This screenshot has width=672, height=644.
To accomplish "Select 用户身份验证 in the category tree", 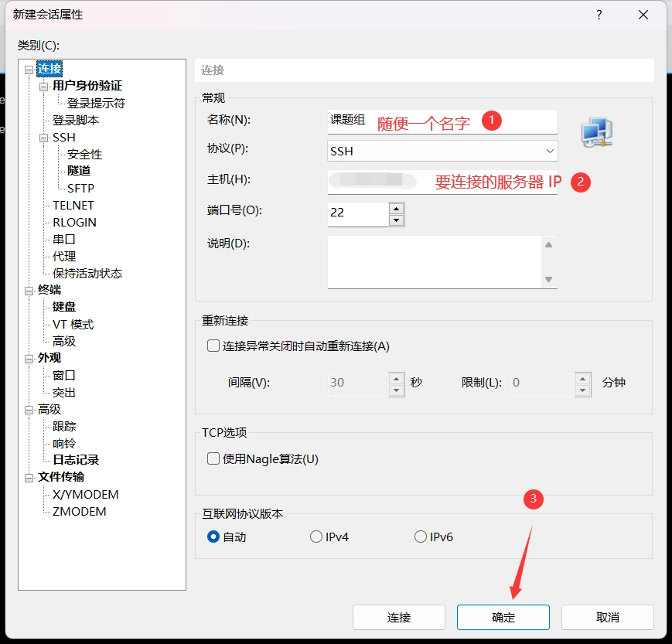I will [x=87, y=86].
